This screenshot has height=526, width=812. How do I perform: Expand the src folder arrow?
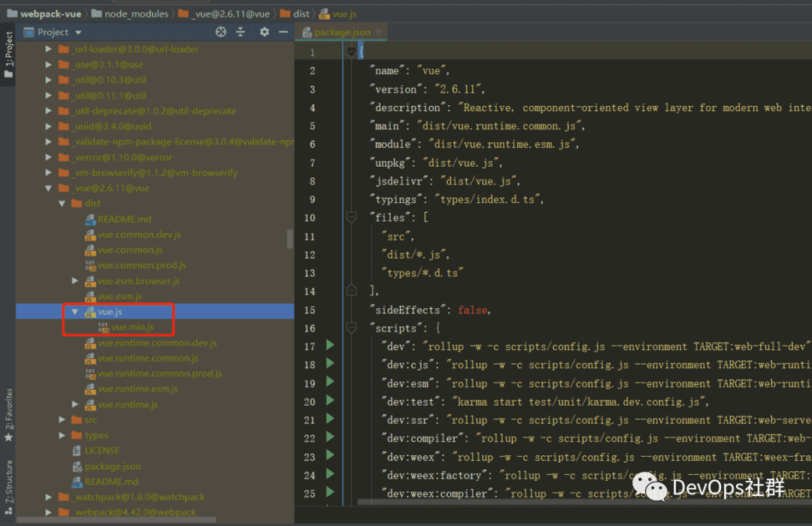tap(62, 420)
